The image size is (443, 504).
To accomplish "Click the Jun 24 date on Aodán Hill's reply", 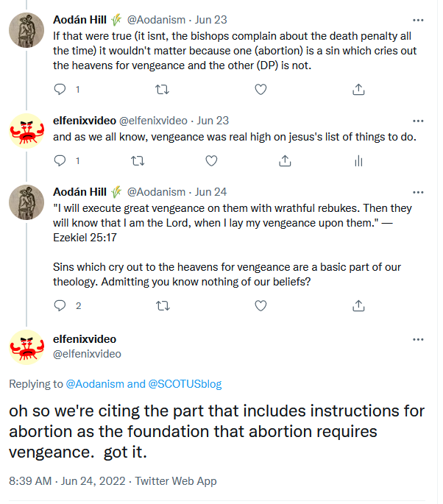I will click(210, 192).
